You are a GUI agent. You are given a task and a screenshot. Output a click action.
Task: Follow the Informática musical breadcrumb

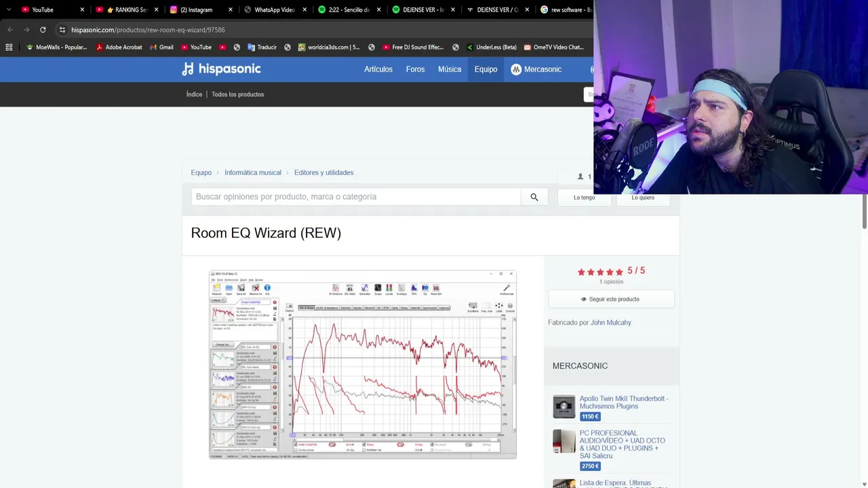(253, 173)
